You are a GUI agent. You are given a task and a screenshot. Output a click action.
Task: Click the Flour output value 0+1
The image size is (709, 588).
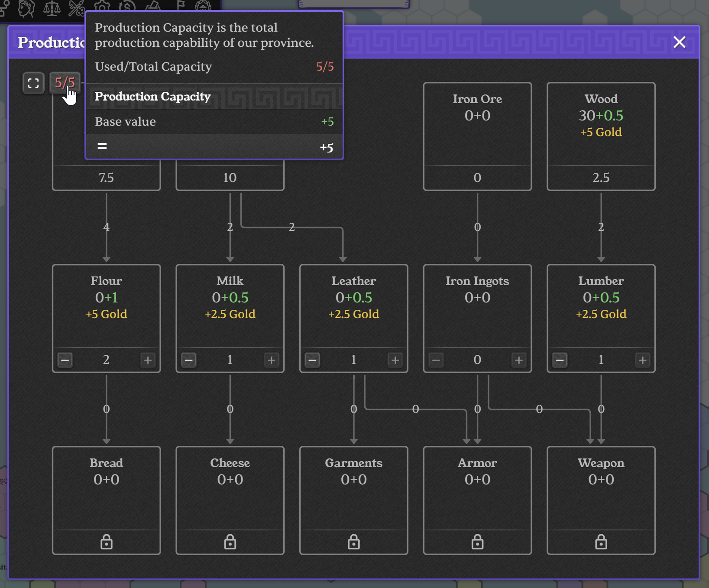[x=107, y=298]
